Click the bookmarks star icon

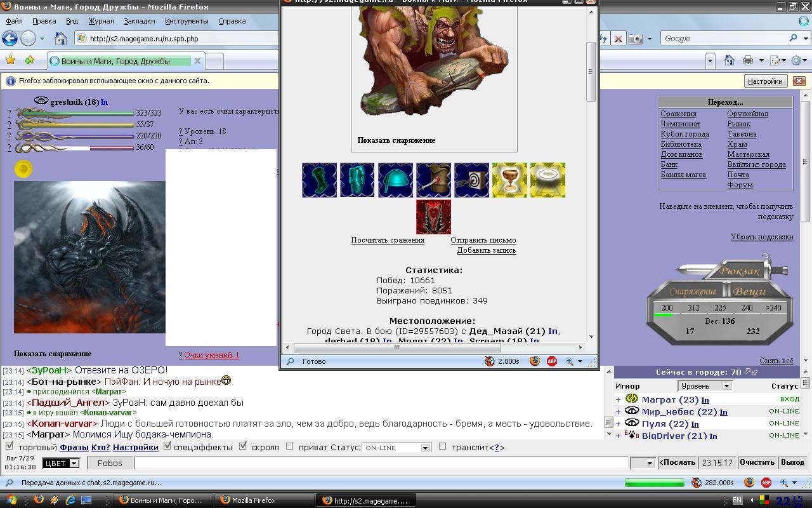11,60
